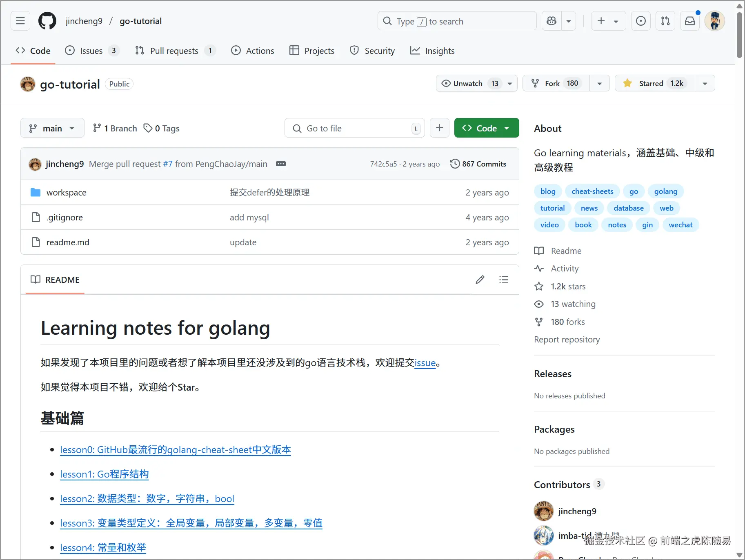View the 13 watching link
The height and width of the screenshot is (560, 745).
pos(565,304)
